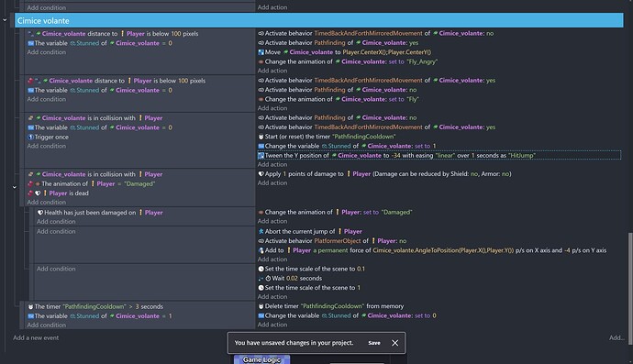Click the Move action icon for Cimice_volante
The width and height of the screenshot is (633, 364).
tap(261, 52)
